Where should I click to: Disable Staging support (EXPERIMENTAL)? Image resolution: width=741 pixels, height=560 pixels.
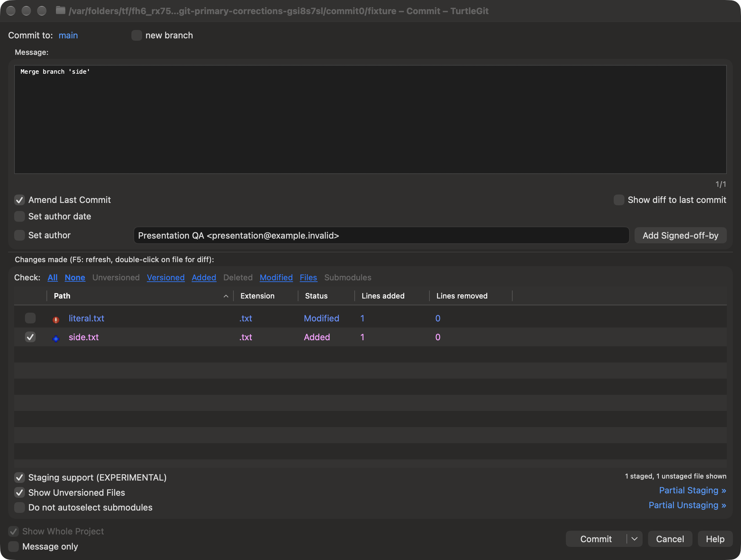[x=20, y=478]
